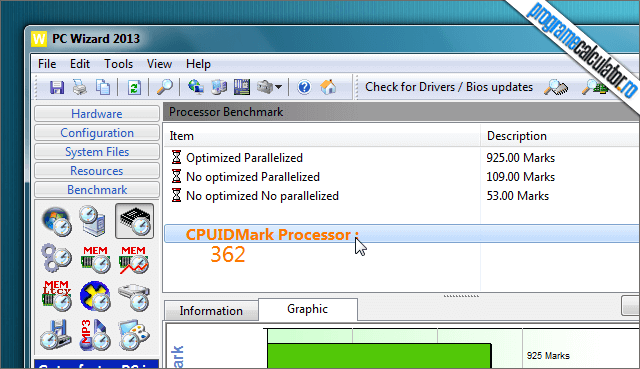This screenshot has height=369, width=640.
Task: Click the Print toolbar icon
Action: (80, 87)
